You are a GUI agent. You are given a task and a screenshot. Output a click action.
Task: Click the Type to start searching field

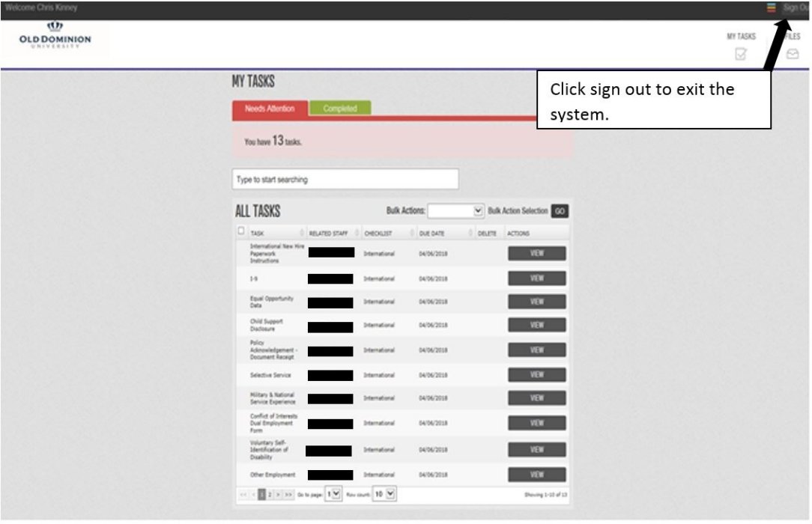point(345,180)
